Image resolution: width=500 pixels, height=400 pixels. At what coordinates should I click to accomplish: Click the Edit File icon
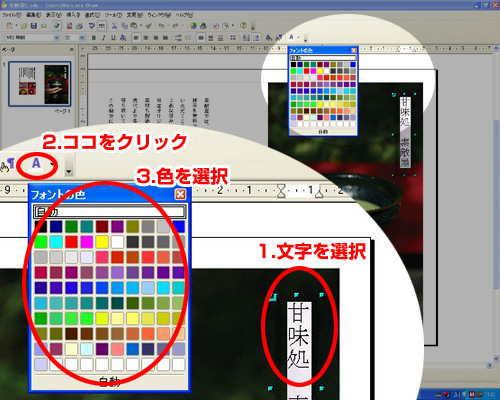pyautogui.click(x=56, y=26)
